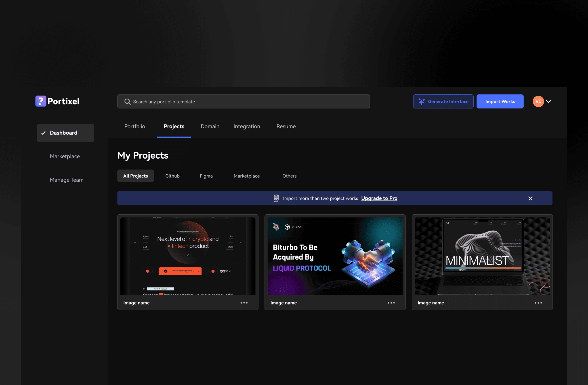Dismiss the upgrade banner with X
The width and height of the screenshot is (588, 385).
[530, 198]
